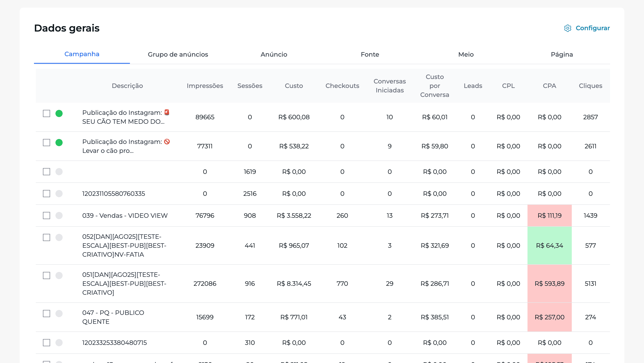
Task: Check the SEU CÃO TEM MEDO campaign checkbox
Action: [x=47, y=113]
